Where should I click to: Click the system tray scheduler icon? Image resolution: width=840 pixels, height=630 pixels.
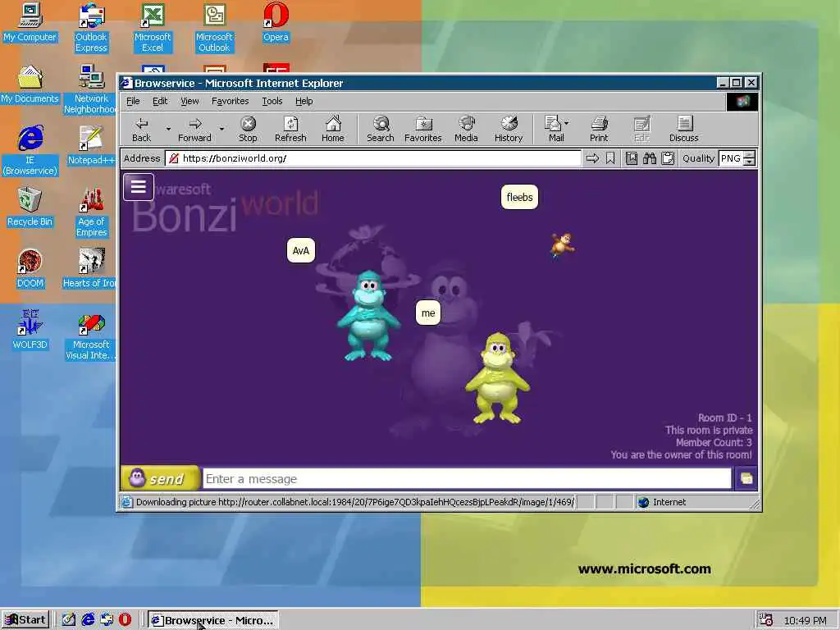pos(766,620)
